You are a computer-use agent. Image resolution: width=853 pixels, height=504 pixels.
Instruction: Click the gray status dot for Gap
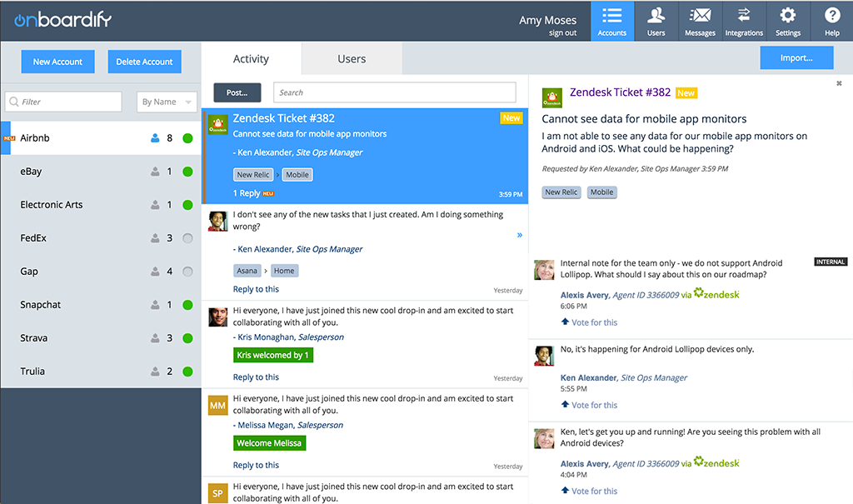[187, 272]
